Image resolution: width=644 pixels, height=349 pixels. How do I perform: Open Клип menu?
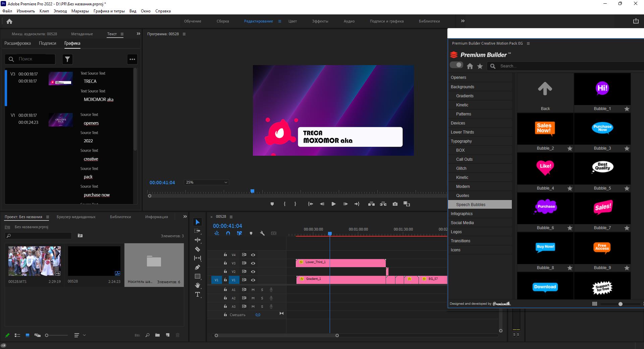[x=44, y=11]
